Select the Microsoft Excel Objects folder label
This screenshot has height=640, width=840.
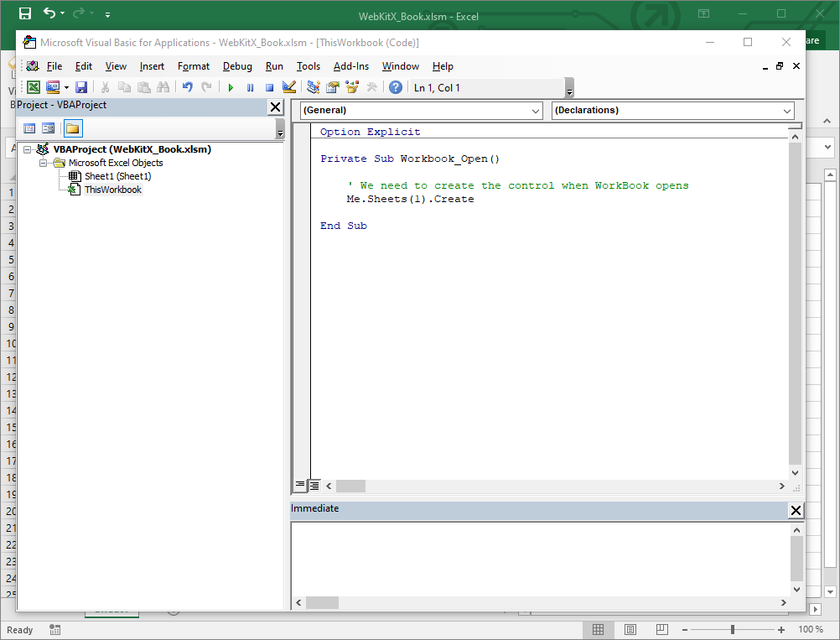[116, 163]
